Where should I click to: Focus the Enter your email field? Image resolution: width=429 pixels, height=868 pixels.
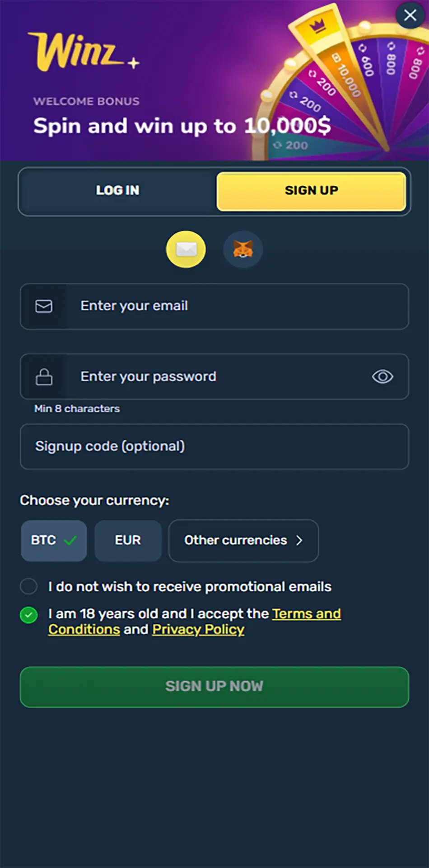tap(235, 307)
